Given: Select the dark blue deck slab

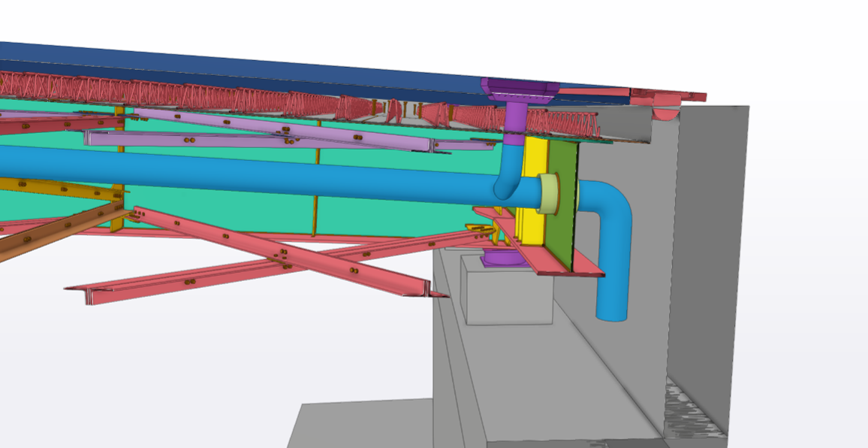Looking at the screenshot, I should coord(225,64).
